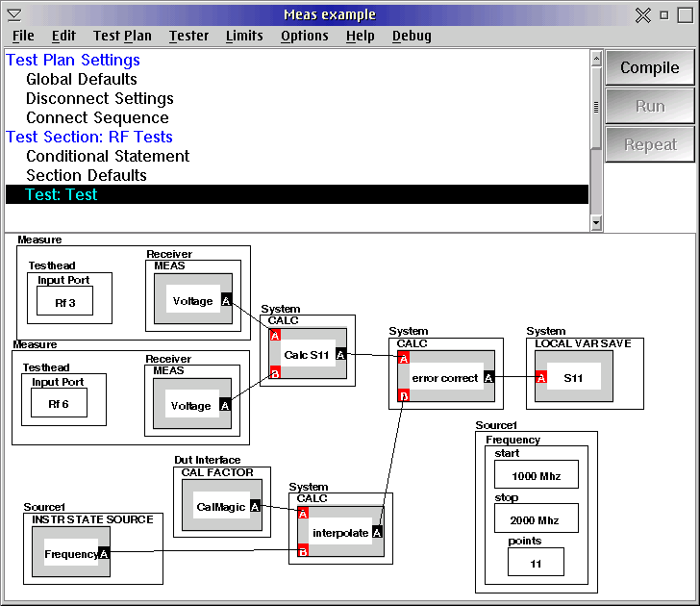Click the Rf 3 input port box
700x606 pixels.
point(64,300)
